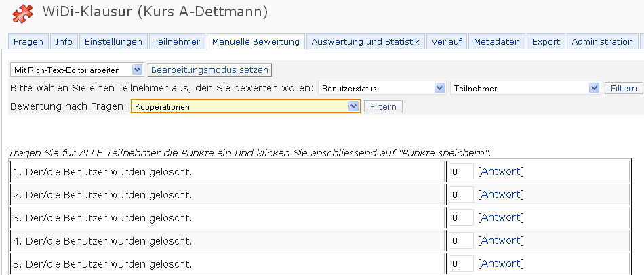Open the Kooperationen question dropdown
The width and height of the screenshot is (644, 275).
245,106
